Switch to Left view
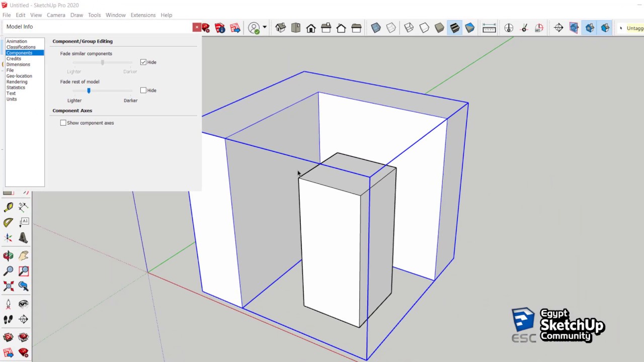Screen dimensions: 644x362 coord(357,28)
